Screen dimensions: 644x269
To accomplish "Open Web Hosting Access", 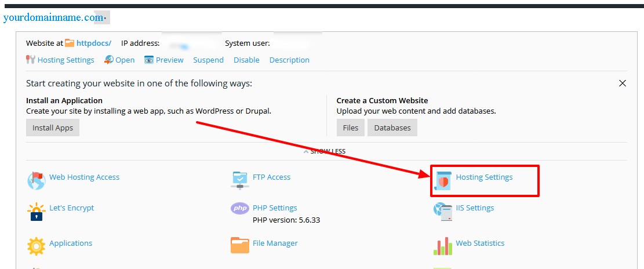I will click(84, 177).
